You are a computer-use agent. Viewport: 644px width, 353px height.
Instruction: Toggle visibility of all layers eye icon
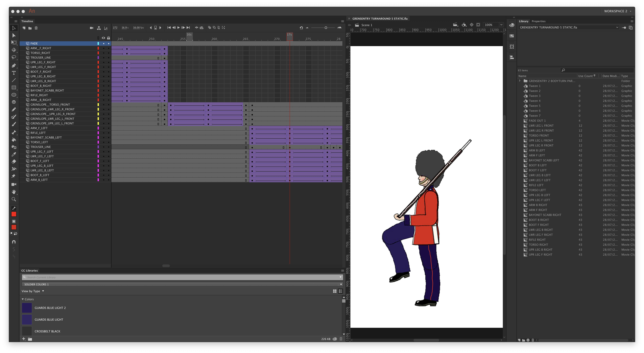103,38
